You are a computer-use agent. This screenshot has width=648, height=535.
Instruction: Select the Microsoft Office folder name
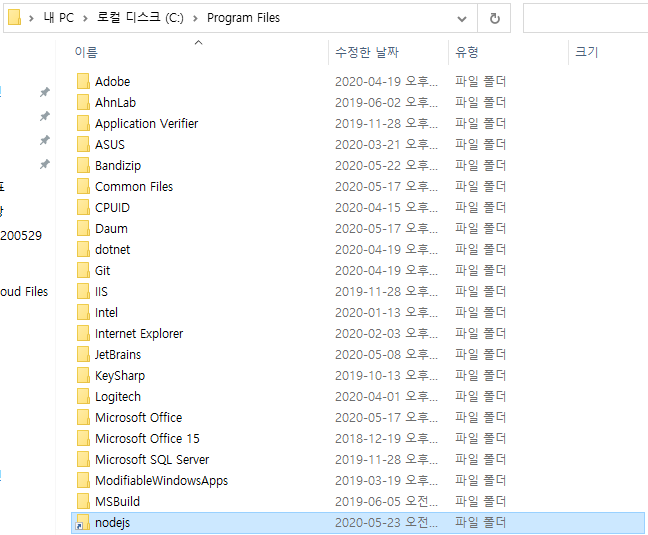(x=138, y=418)
